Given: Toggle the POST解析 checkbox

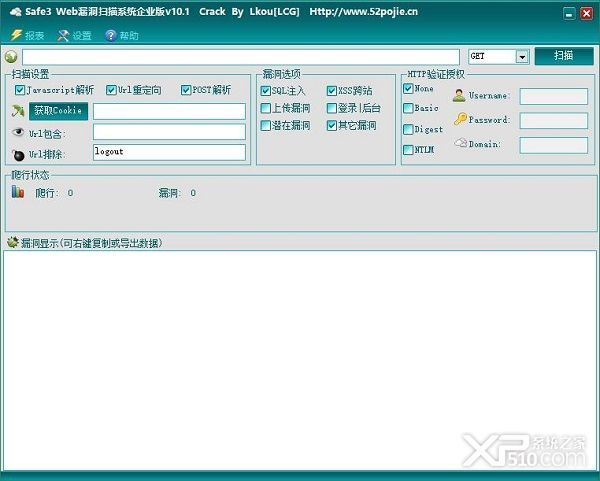Looking at the screenshot, I should tap(186, 90).
